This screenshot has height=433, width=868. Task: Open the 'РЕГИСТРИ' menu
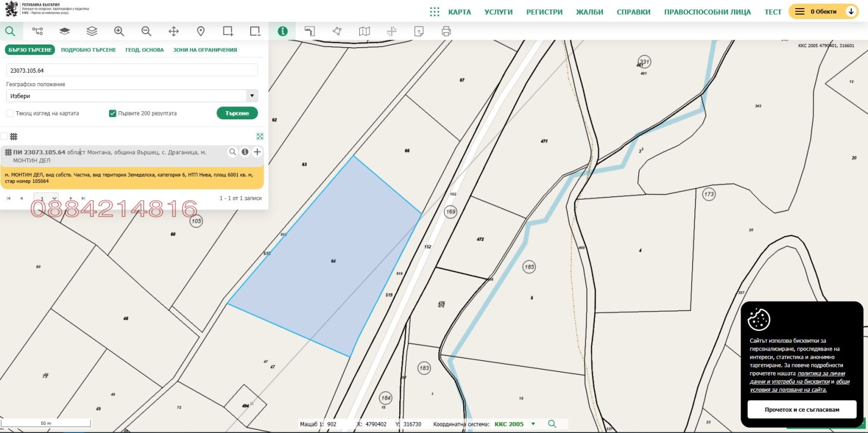(544, 12)
